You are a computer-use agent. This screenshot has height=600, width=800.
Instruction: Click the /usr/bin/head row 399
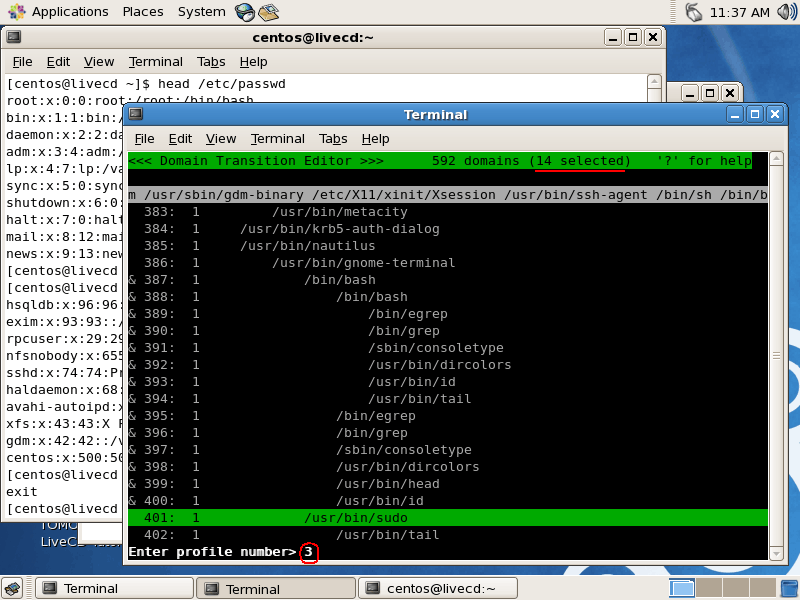[x=447, y=484]
